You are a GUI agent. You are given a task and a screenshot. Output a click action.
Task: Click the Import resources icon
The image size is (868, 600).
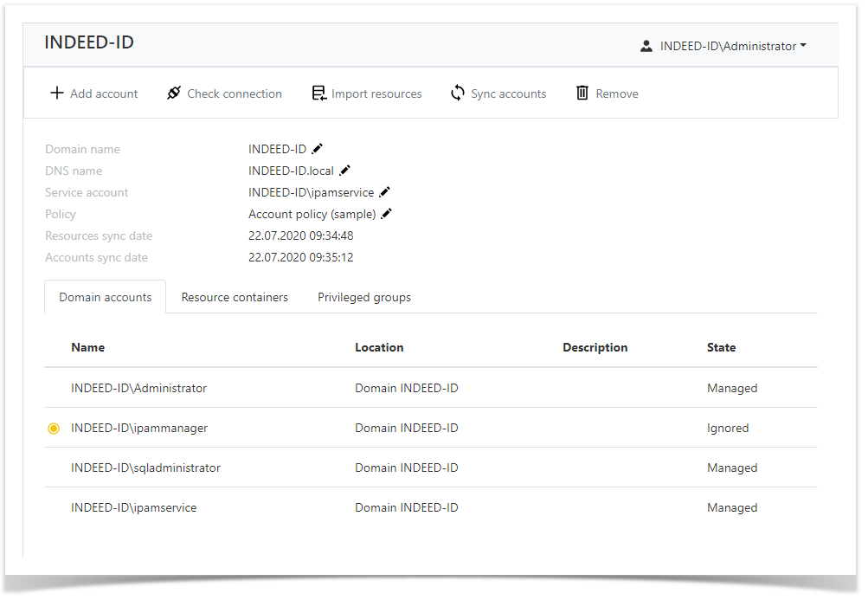coord(319,93)
